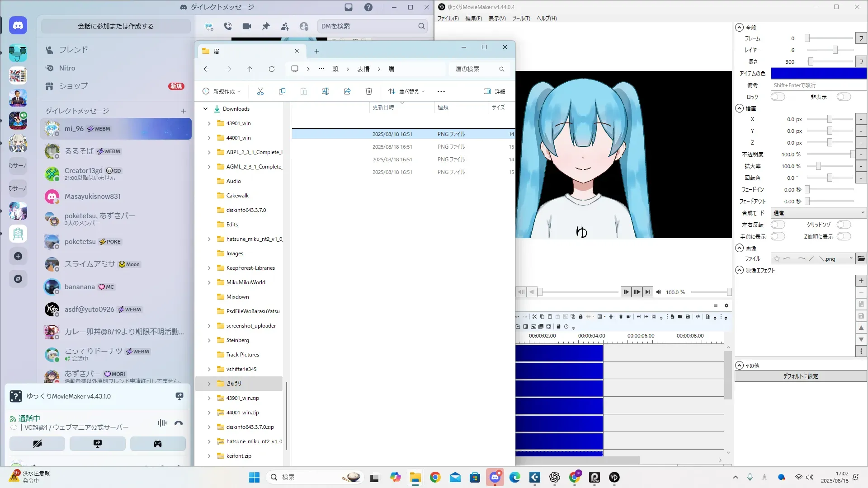Collapse the 描画 section header

[x=740, y=108]
